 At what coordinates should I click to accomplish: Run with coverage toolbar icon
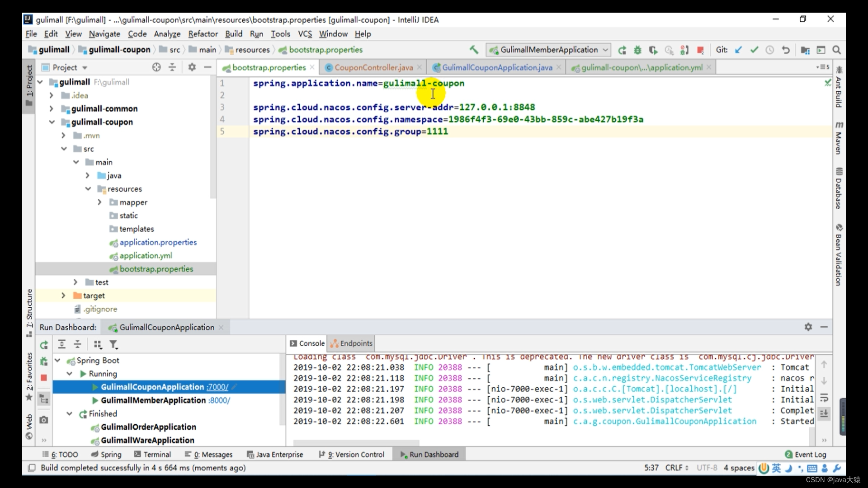(653, 50)
